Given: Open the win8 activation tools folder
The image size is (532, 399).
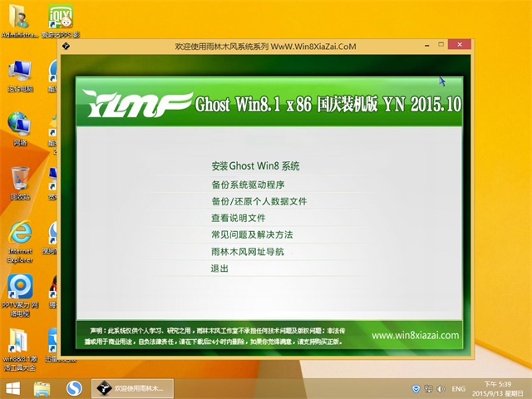Looking at the screenshot, I should pyautogui.click(x=20, y=345).
